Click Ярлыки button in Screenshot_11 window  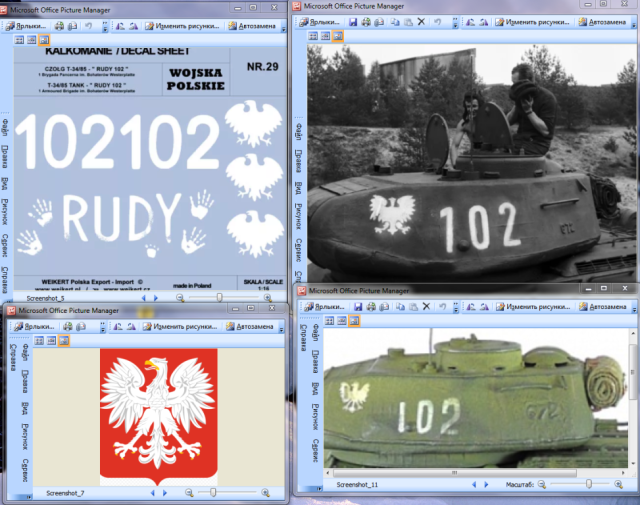(325, 307)
